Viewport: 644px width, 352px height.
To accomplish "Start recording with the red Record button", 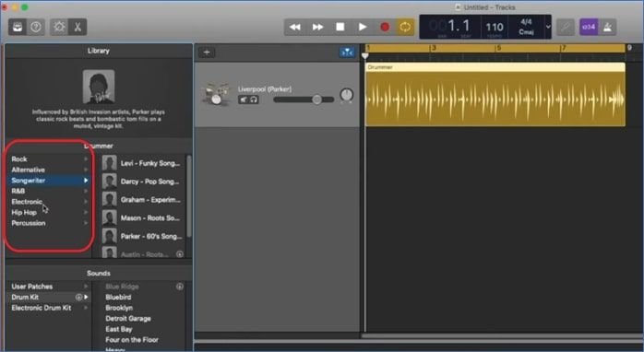I will (385, 27).
